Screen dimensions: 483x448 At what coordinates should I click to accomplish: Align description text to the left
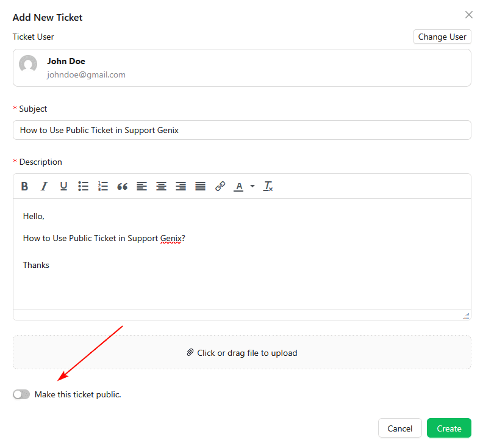coord(141,187)
